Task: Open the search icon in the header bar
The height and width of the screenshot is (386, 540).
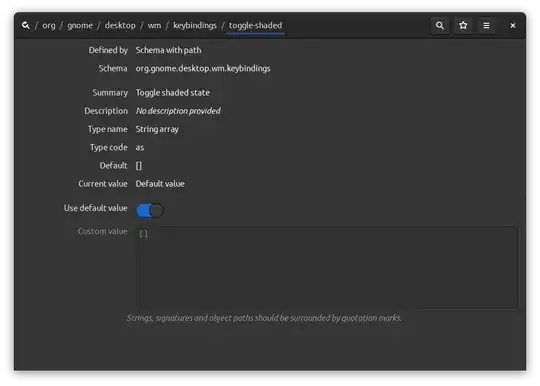Action: [439, 25]
